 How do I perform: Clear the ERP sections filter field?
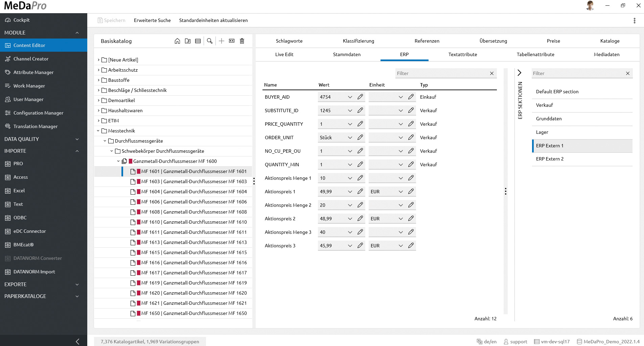pos(628,73)
